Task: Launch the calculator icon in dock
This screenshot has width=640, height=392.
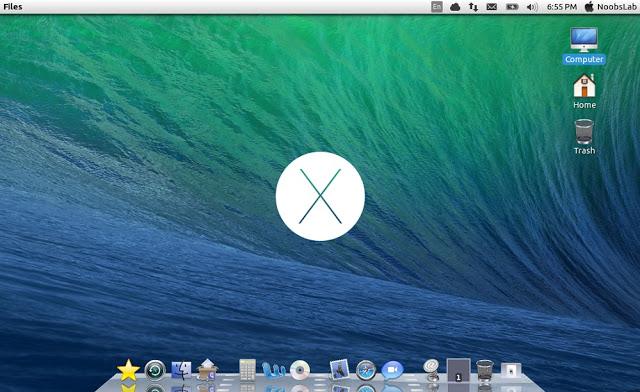Action: click(247, 370)
